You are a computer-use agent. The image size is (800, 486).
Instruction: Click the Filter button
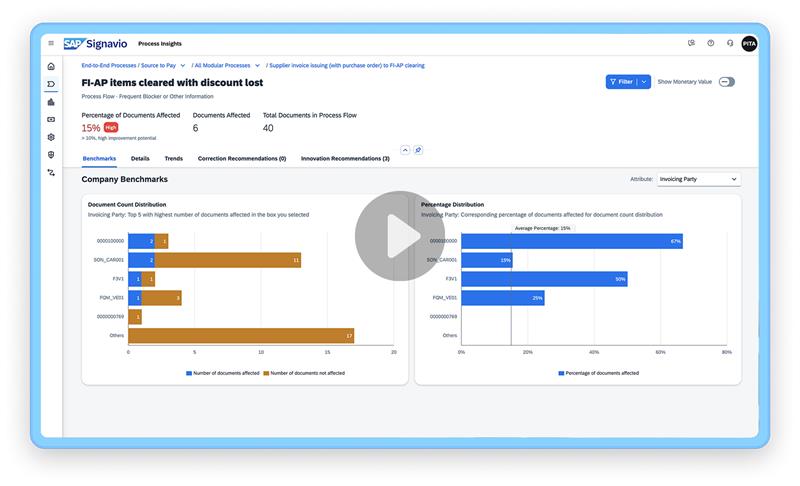click(x=621, y=82)
